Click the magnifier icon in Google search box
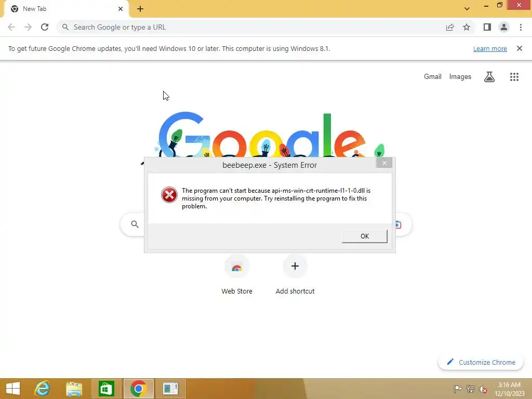Viewport: 532px width, 399px height. 135,224
